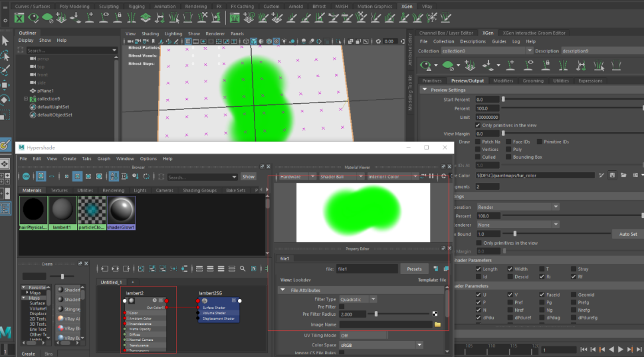Open the Shader Ball dropdown in Material Viewer
Screen dimensions: 644x357
[x=341, y=177]
